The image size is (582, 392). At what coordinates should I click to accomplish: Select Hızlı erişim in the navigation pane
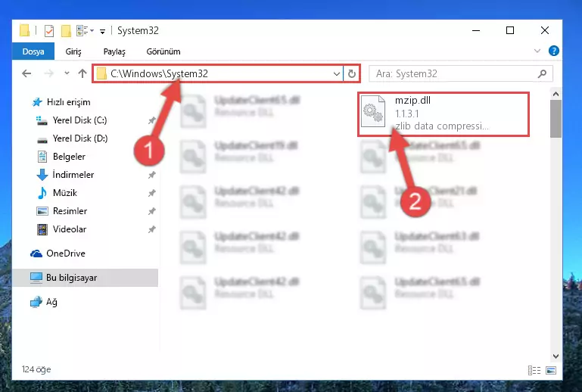pos(68,102)
